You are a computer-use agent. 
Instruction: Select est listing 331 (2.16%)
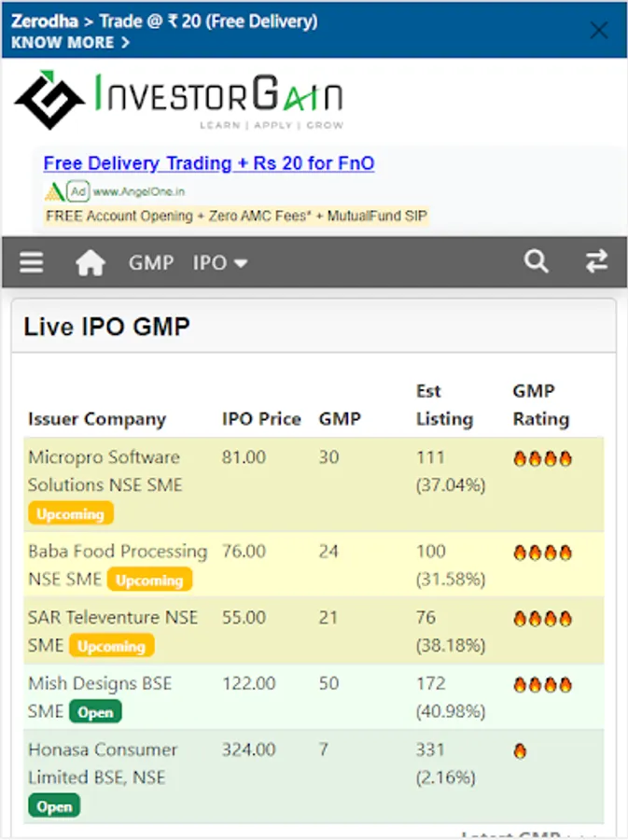pyautogui.click(x=446, y=763)
